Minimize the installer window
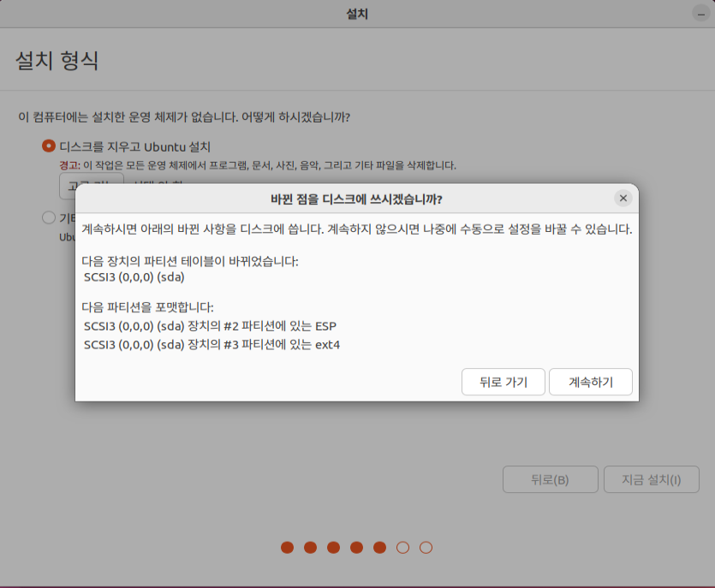 point(700,14)
